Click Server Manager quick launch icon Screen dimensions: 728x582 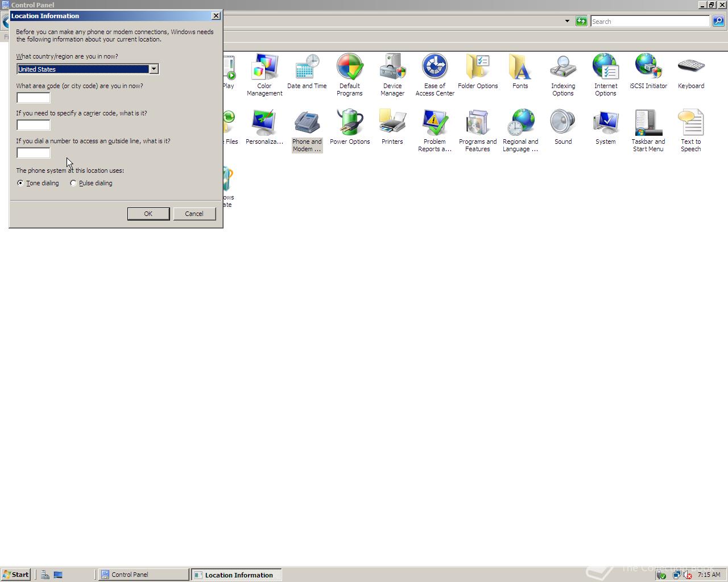pyautogui.click(x=45, y=575)
